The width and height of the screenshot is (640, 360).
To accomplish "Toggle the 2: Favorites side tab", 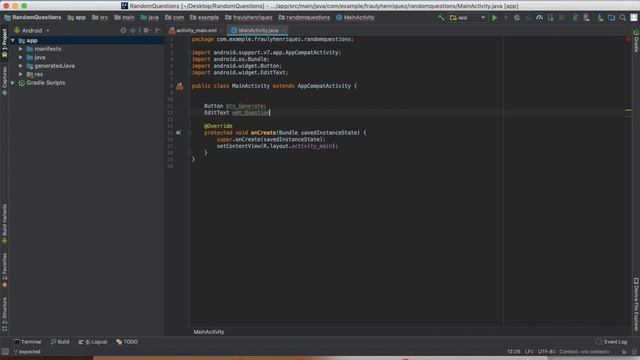I will [4, 270].
